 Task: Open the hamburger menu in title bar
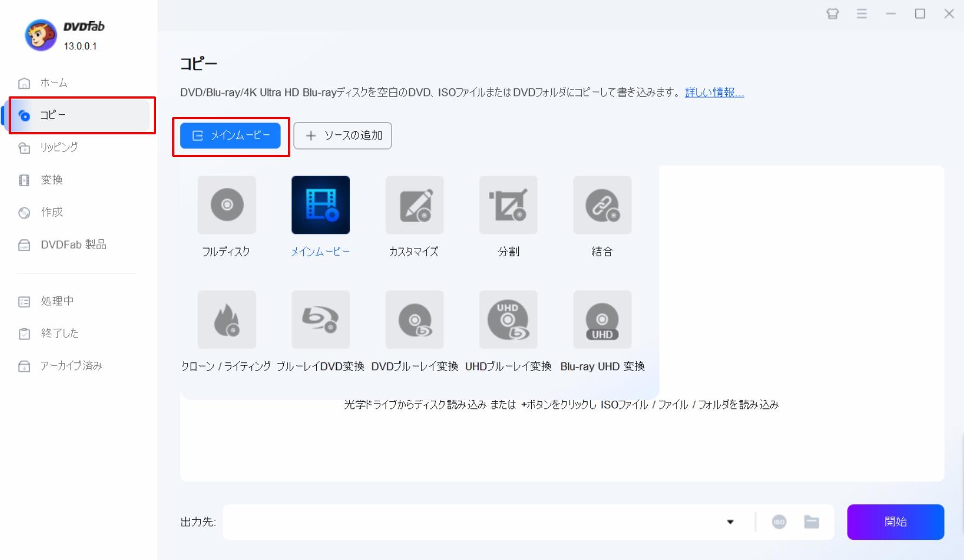(x=862, y=14)
